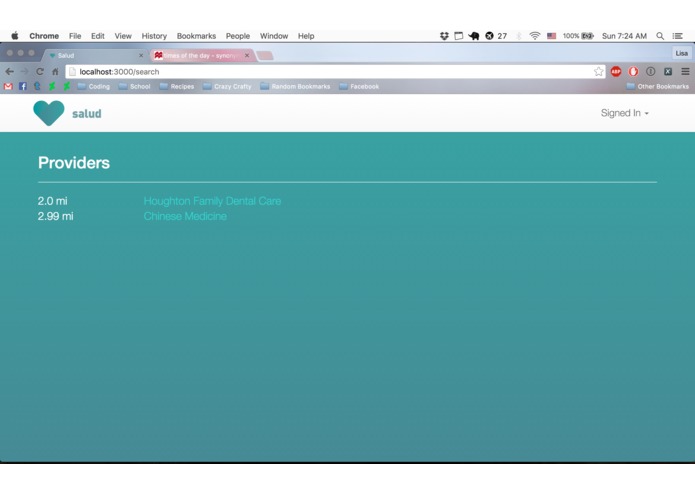Bookmark this page with the star icon
695x494 pixels.
[x=598, y=71]
